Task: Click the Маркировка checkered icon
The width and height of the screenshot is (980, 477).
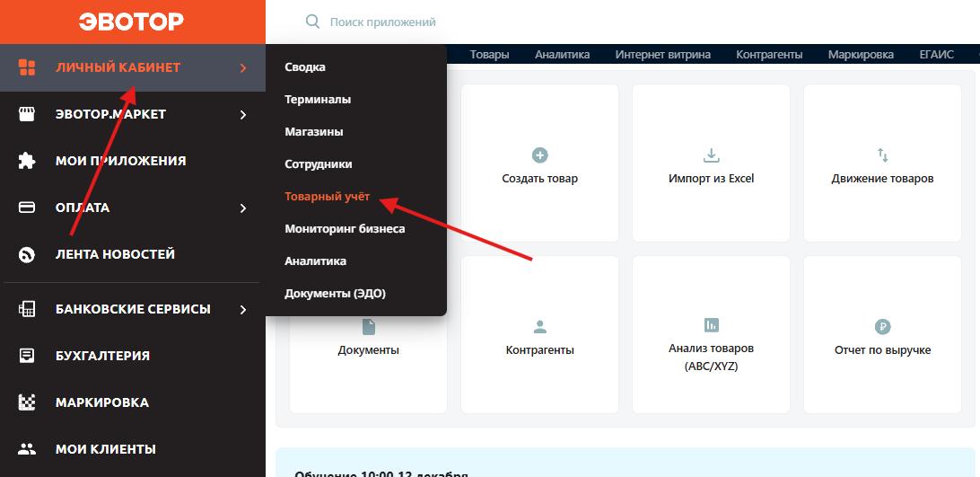Action: [x=27, y=402]
